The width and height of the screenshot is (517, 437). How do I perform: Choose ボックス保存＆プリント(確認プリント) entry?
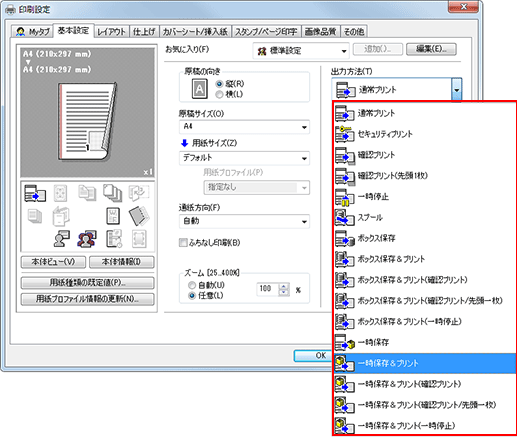425,280
